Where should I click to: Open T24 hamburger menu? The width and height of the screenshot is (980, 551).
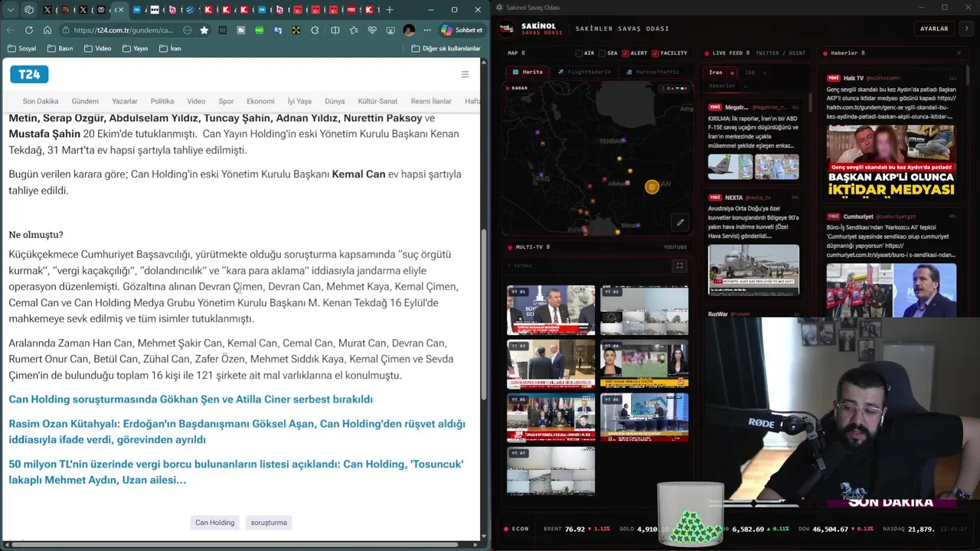click(465, 74)
